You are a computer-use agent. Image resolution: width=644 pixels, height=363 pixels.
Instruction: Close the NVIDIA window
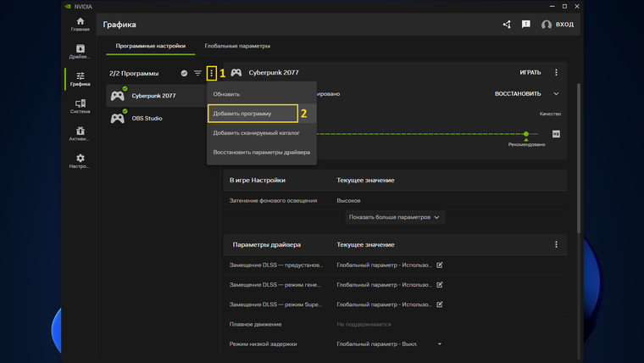point(577,6)
